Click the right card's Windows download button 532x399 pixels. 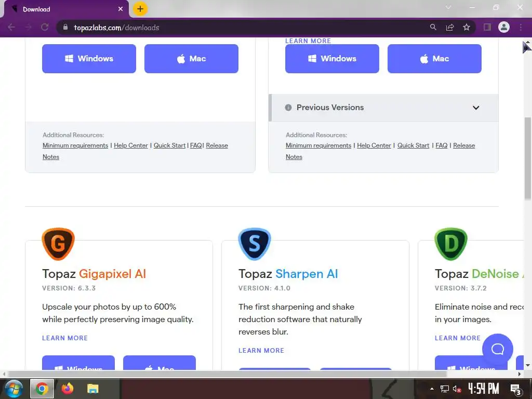pyautogui.click(x=332, y=58)
